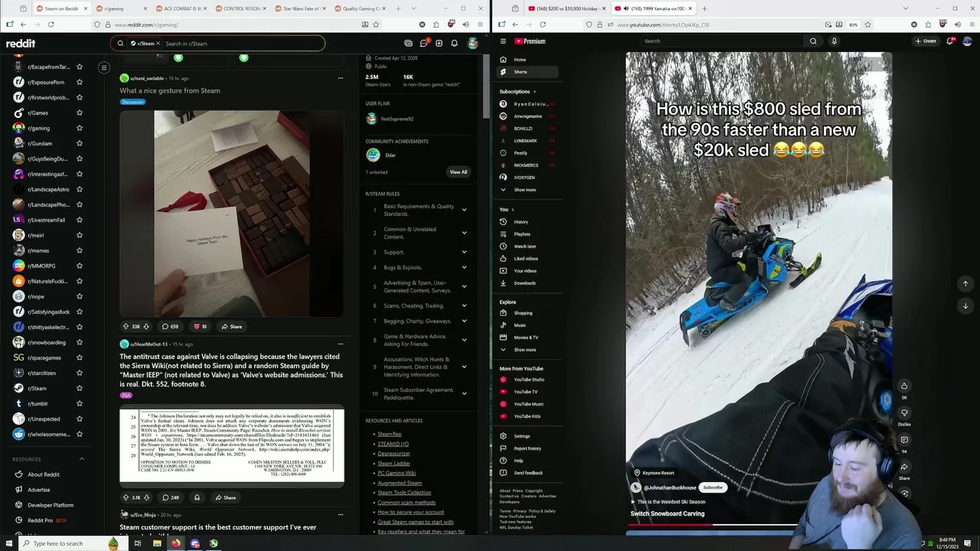The height and width of the screenshot is (551, 980).
Task: Open YouTube short comments (94)
Action: pyautogui.click(x=904, y=440)
